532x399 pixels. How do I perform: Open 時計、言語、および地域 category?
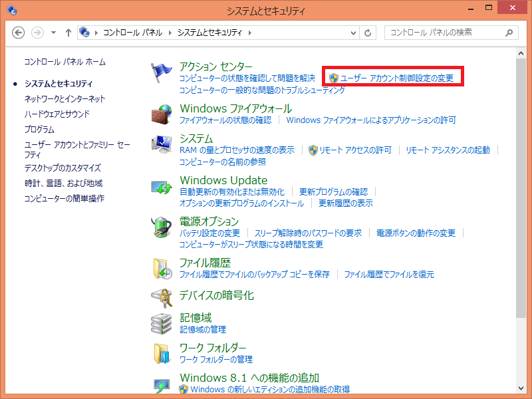point(63,184)
